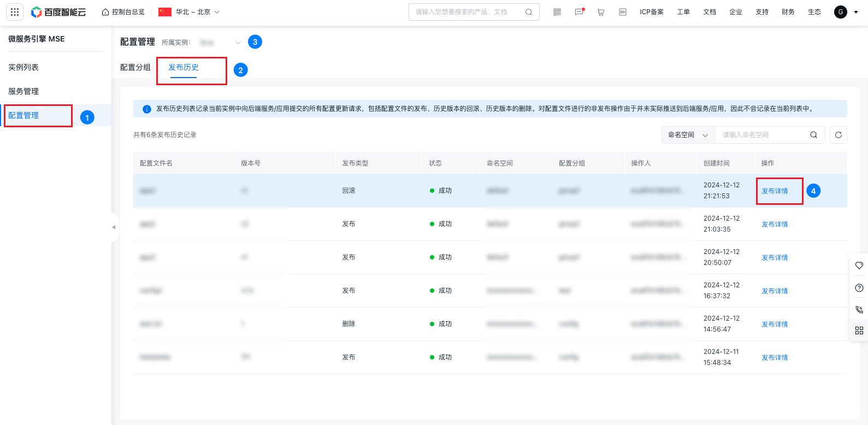Expand the 所属实例 instance dropdown
The height and width of the screenshot is (425, 868).
pos(221,43)
